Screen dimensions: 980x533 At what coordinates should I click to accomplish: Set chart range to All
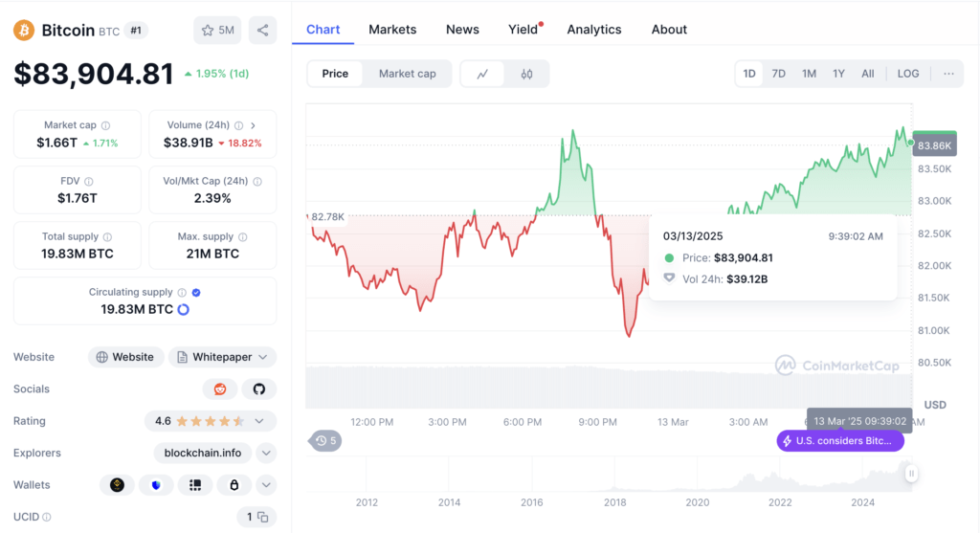(867, 74)
